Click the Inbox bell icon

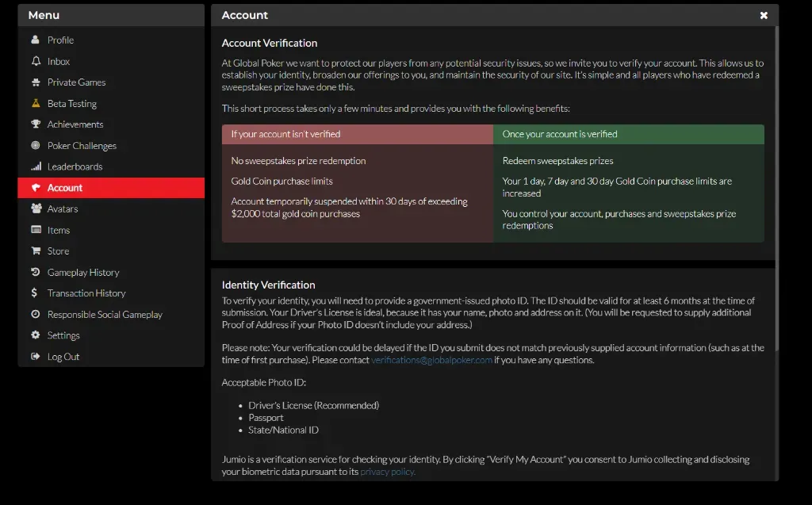(35, 61)
